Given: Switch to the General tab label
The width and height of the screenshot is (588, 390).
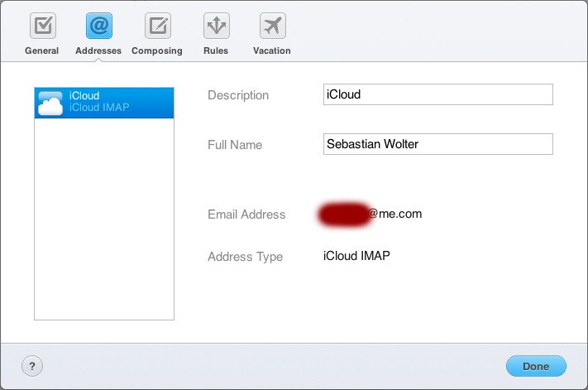Looking at the screenshot, I should pyautogui.click(x=41, y=51).
